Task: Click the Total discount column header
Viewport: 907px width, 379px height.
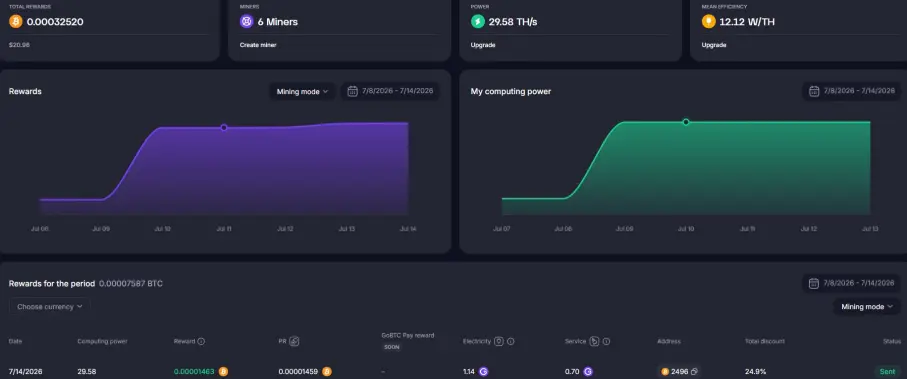Action: pos(765,341)
